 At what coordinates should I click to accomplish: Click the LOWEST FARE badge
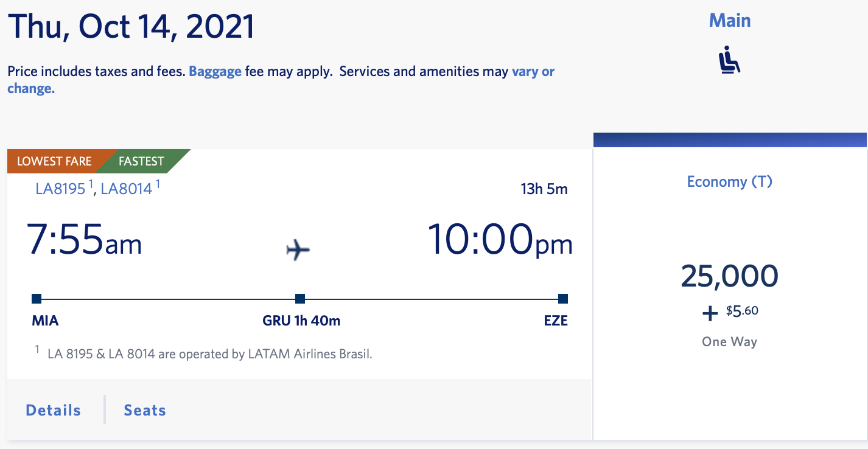54,161
